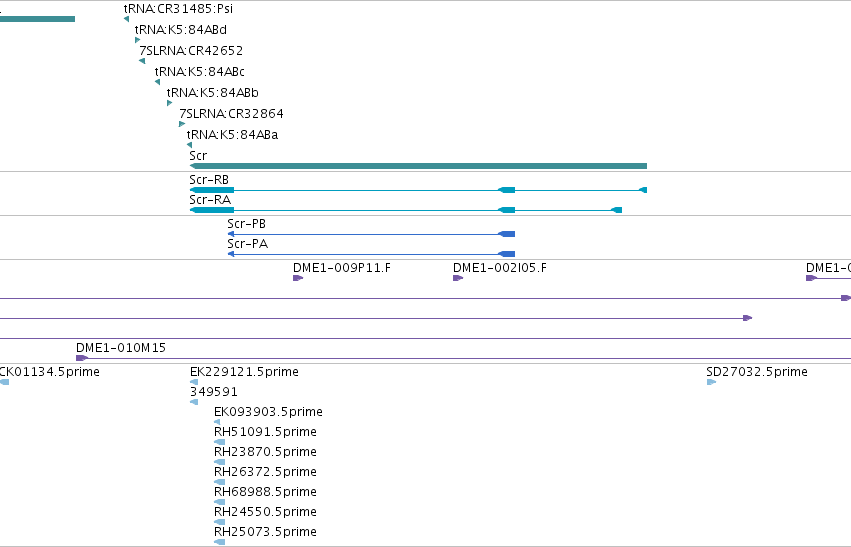
Task: Select the Scr-RB transcript feature line
Action: pos(418,190)
